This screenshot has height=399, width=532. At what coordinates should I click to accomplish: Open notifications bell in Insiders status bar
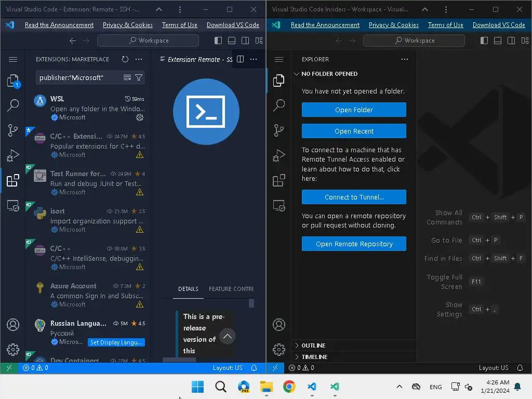point(520,368)
